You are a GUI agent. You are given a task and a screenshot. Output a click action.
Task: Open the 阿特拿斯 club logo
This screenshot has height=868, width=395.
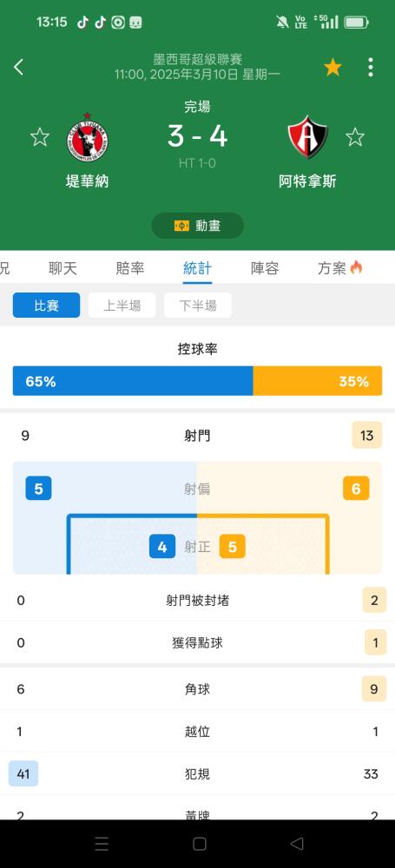[x=308, y=137]
